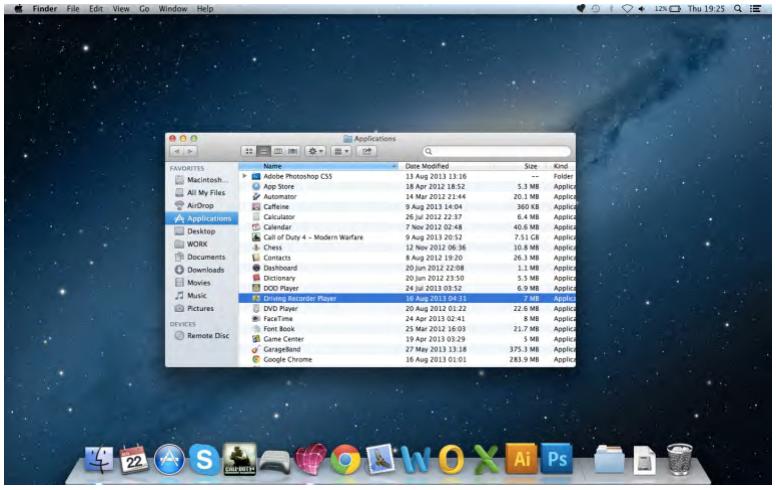This screenshot has height=490, width=776.
Task: Open Skype in the Dock
Action: point(204,460)
